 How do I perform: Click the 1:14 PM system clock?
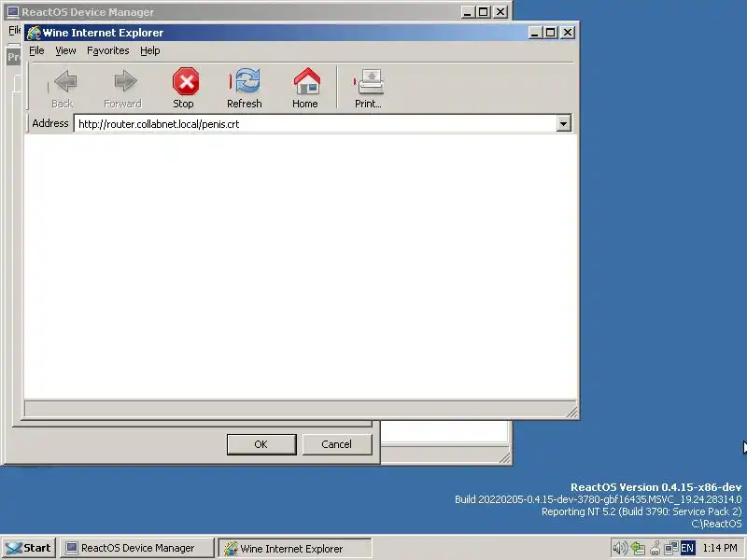(x=720, y=548)
